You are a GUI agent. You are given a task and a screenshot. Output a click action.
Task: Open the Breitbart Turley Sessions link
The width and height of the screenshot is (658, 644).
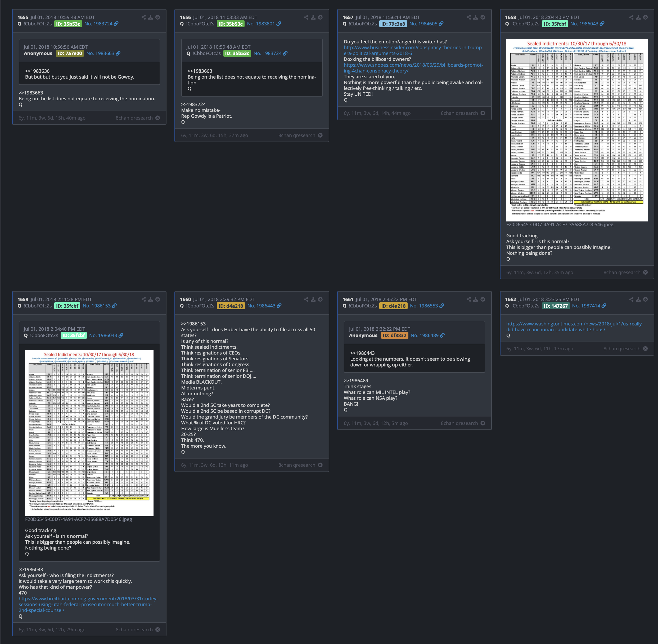coord(88,604)
